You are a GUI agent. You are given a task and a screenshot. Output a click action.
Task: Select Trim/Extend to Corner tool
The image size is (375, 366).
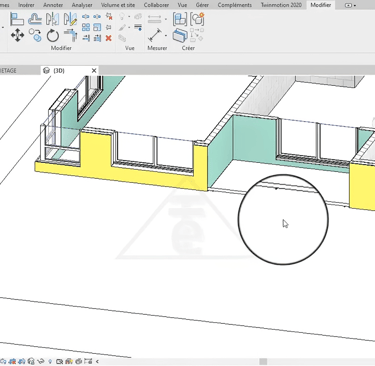pyautogui.click(x=70, y=36)
